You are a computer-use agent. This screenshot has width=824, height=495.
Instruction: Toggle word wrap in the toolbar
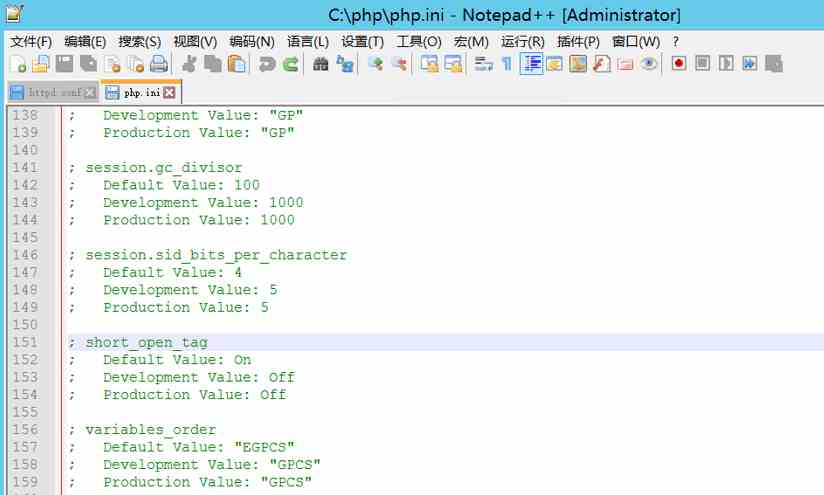point(483,64)
